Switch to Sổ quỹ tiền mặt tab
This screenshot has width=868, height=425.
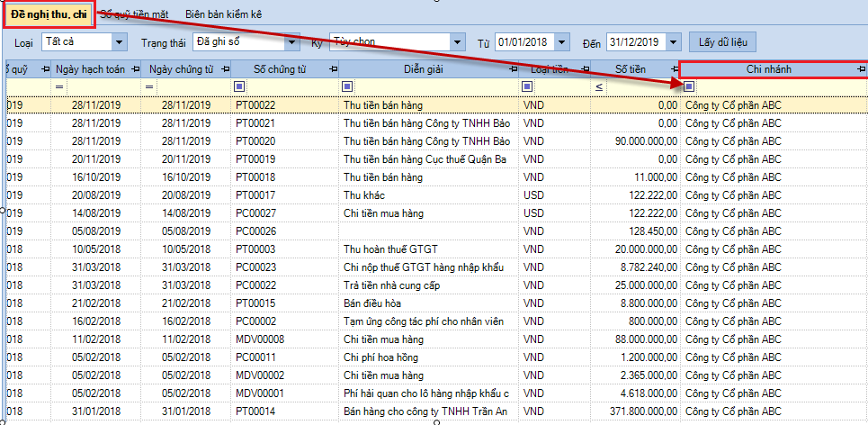click(135, 14)
